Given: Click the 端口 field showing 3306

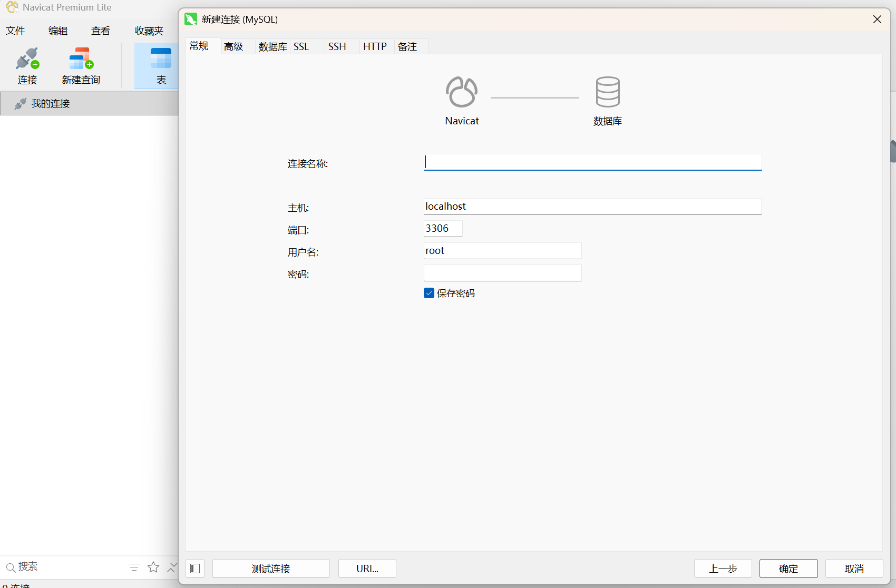Looking at the screenshot, I should coord(443,229).
